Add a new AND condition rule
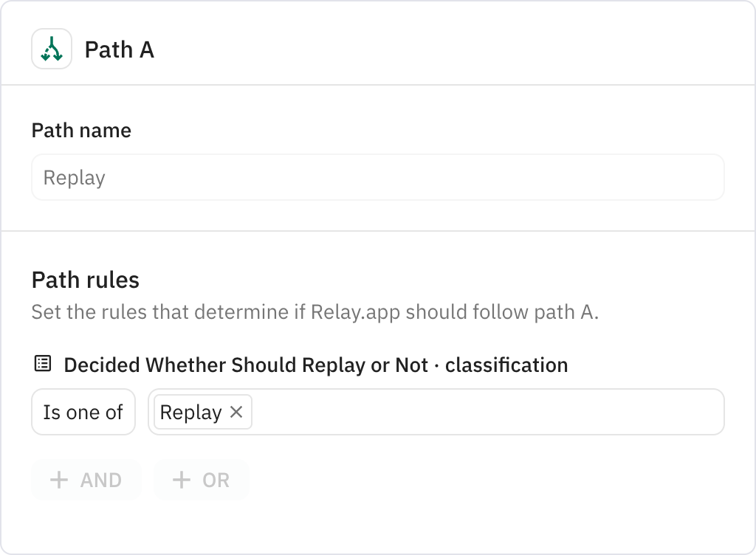This screenshot has width=756, height=555. pos(86,480)
